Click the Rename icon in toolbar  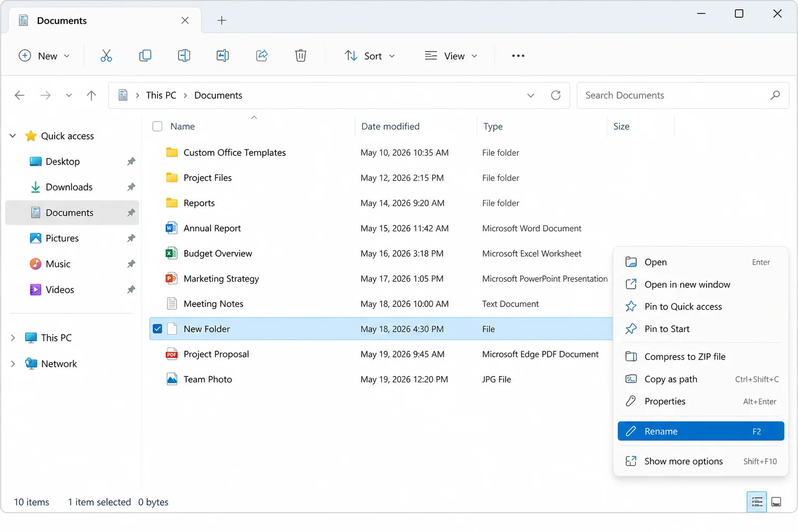(223, 56)
